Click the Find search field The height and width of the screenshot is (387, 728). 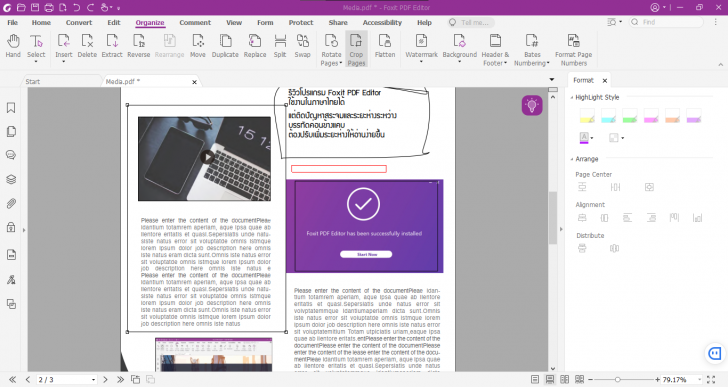pyautogui.click(x=667, y=22)
